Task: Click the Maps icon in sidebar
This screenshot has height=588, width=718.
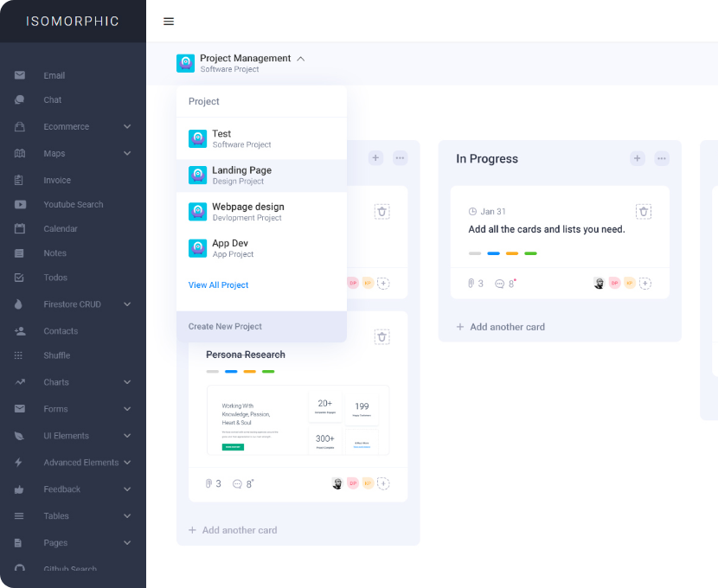Action: 20,153
